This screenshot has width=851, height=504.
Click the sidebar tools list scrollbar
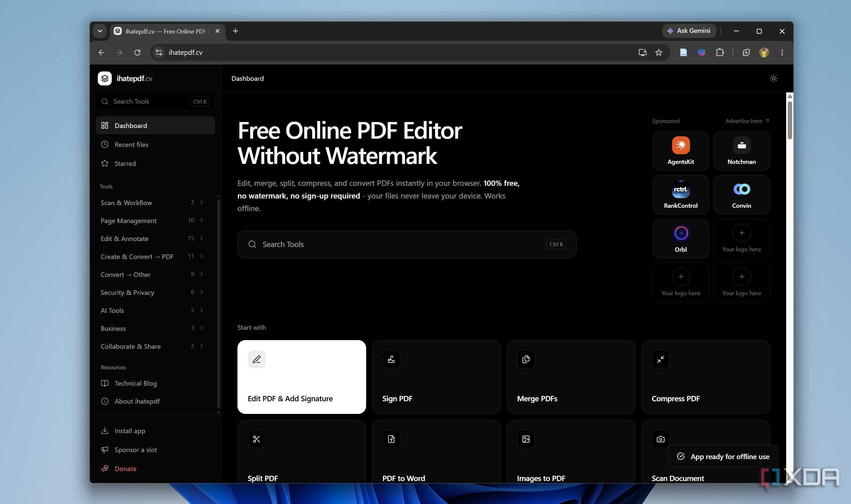[218, 304]
